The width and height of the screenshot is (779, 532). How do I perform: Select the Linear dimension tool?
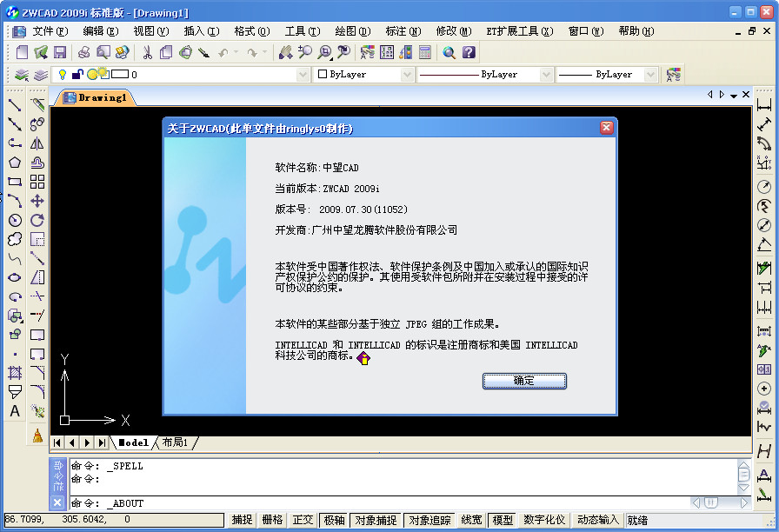click(764, 105)
